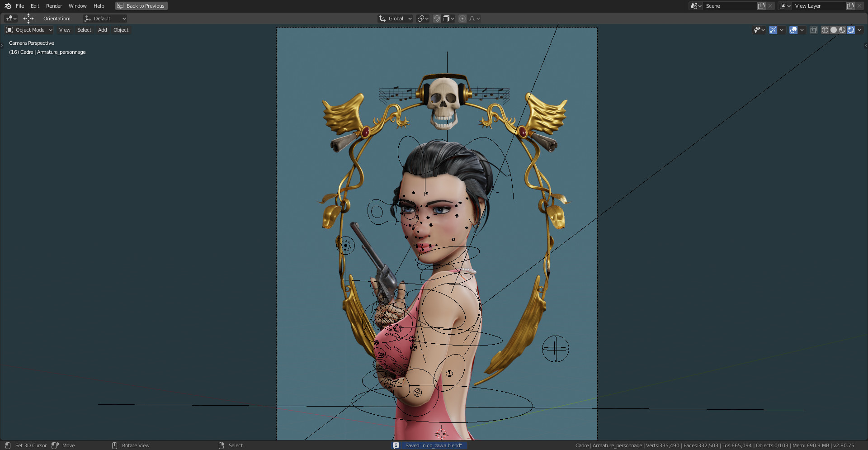The width and height of the screenshot is (868, 450).
Task: Click the Camera Perspective label
Action: tap(31, 43)
